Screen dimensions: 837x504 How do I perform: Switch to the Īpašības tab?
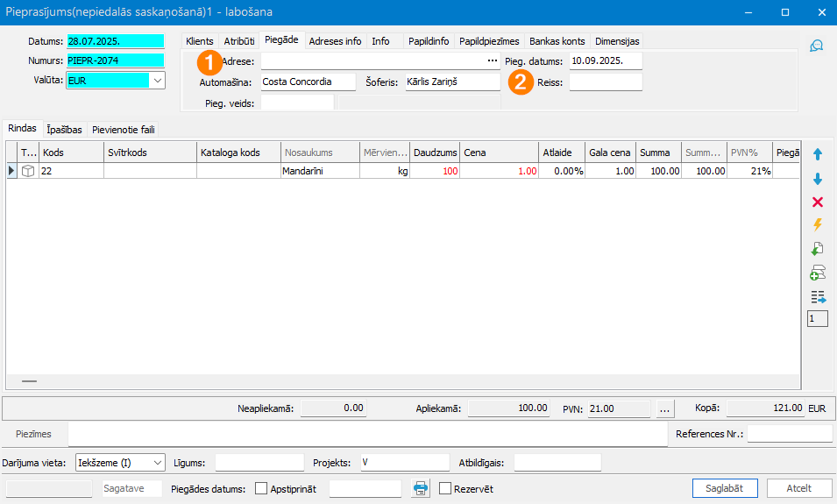pos(64,130)
